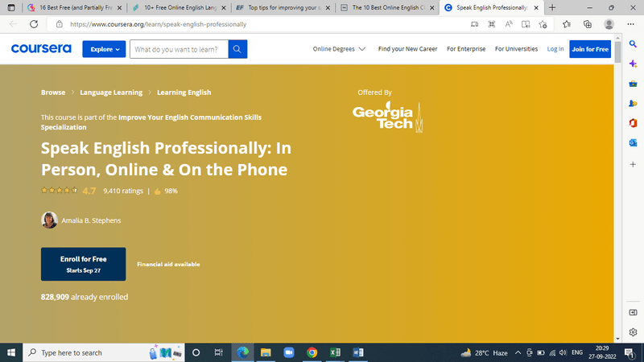This screenshot has height=362, width=644.
Task: Click instructor Amalia B. Stephens name
Action: coord(91,220)
